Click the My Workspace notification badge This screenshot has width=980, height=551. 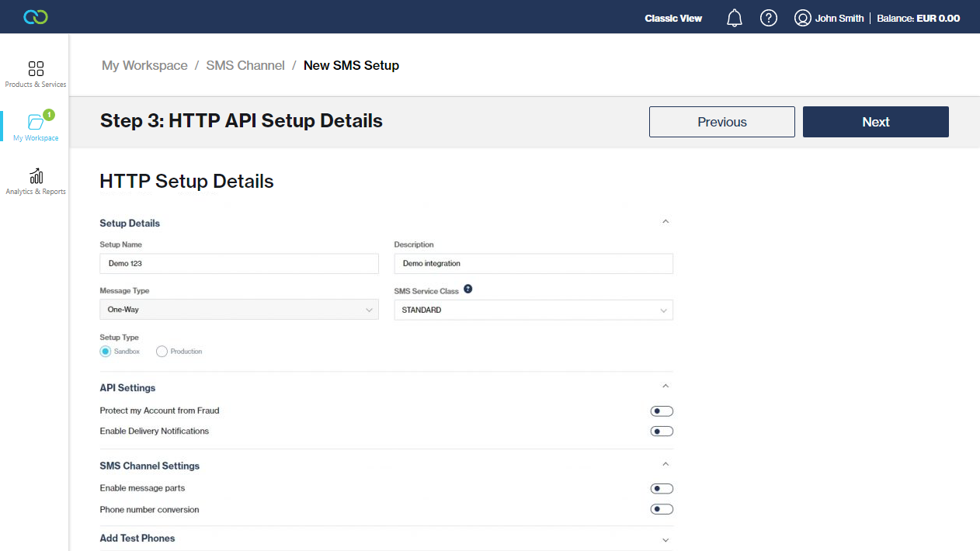(x=49, y=115)
